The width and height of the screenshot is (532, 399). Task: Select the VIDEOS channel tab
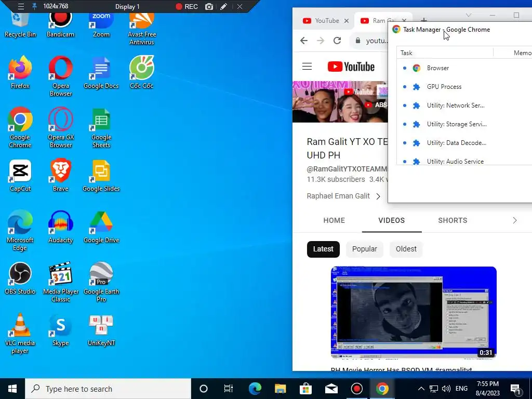pyautogui.click(x=392, y=220)
